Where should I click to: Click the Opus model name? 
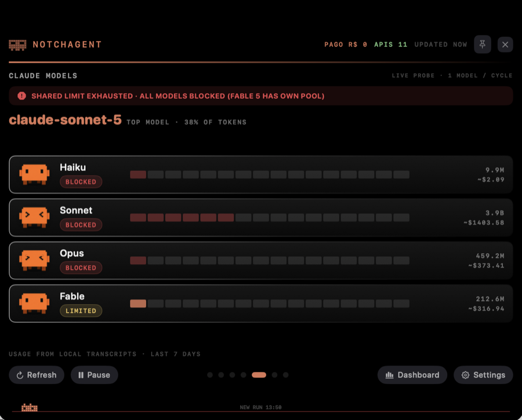coord(71,253)
